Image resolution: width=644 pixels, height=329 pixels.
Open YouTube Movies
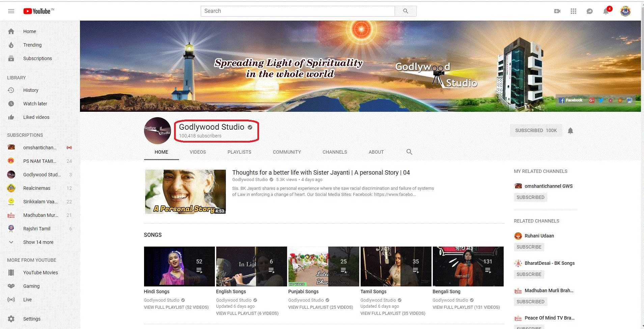coord(40,273)
